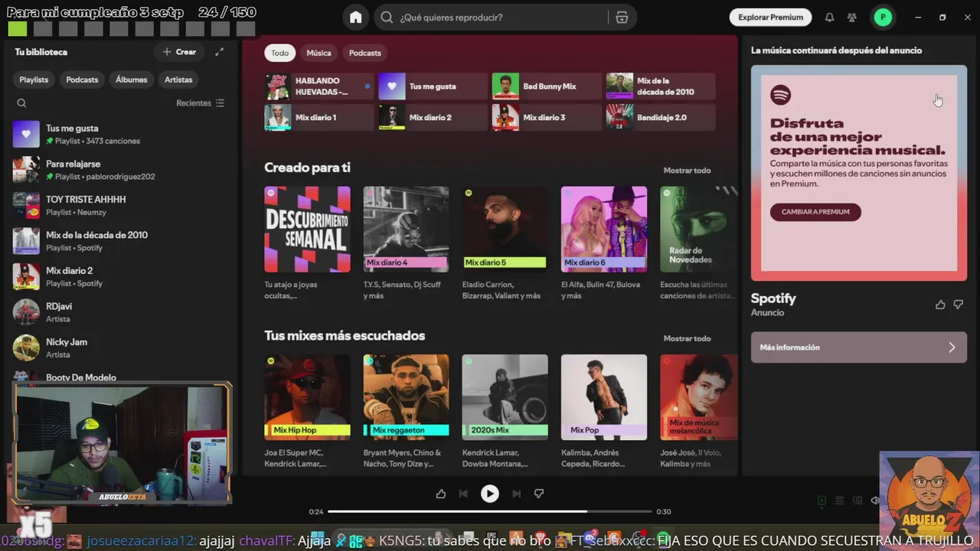Seek in the playback progress bar

coord(489,511)
